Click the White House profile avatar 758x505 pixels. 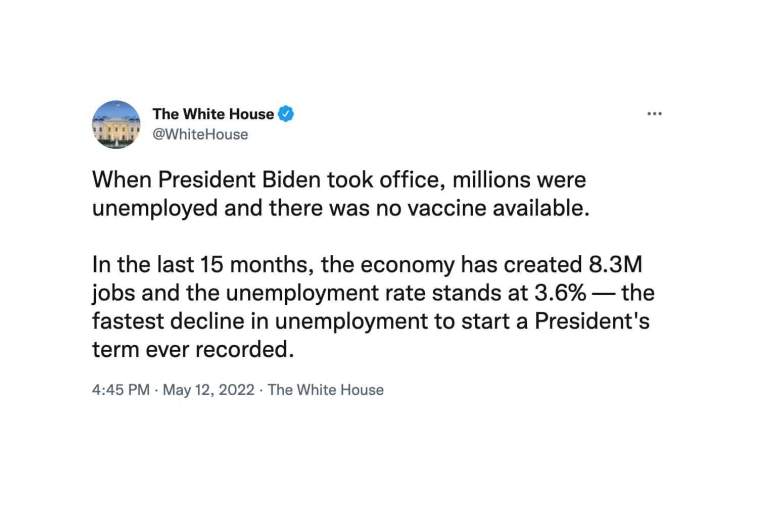coord(116,124)
